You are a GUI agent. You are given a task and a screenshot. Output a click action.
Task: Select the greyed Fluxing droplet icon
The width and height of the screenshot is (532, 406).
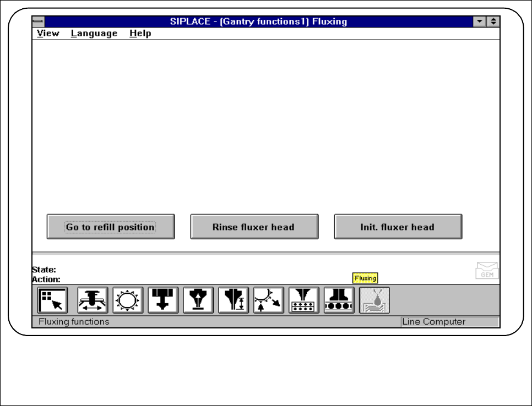click(374, 300)
